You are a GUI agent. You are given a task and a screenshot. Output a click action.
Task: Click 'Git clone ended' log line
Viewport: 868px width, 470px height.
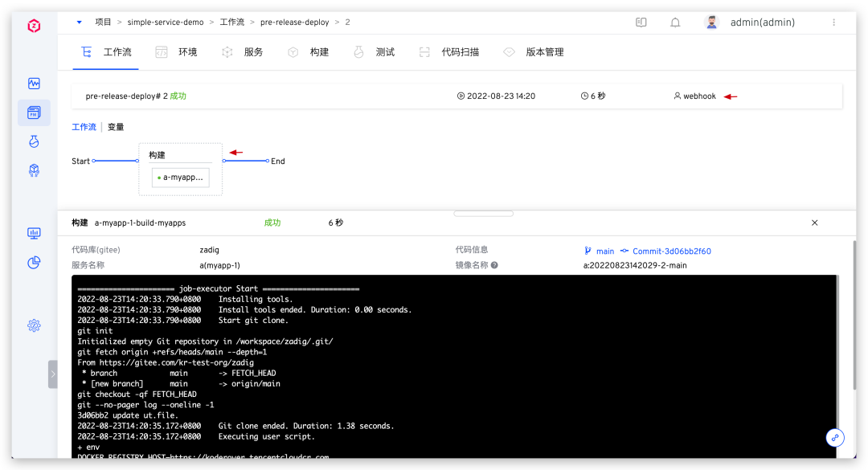235,426
